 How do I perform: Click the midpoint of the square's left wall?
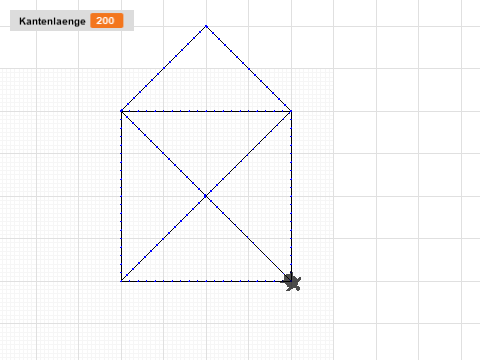click(121, 196)
